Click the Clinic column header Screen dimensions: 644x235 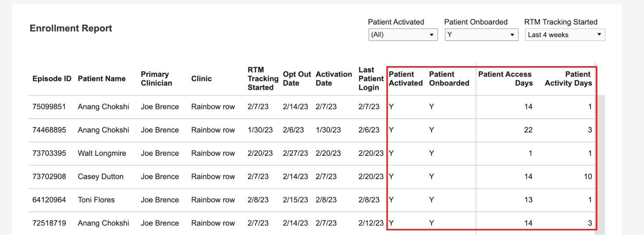point(202,79)
